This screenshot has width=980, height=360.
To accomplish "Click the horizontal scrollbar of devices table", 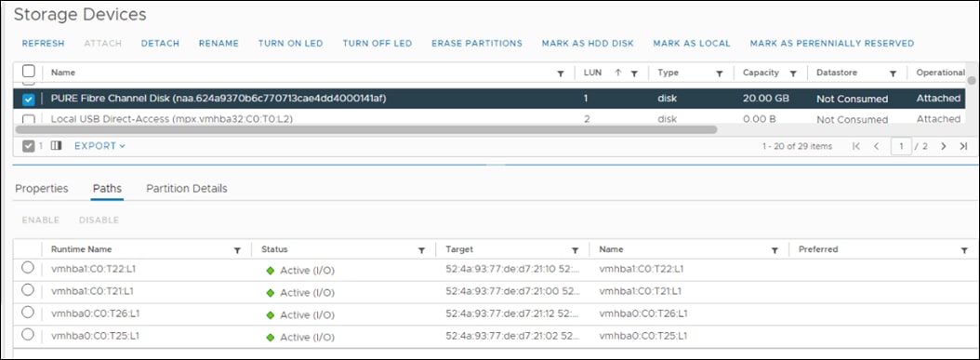I will click(x=366, y=130).
